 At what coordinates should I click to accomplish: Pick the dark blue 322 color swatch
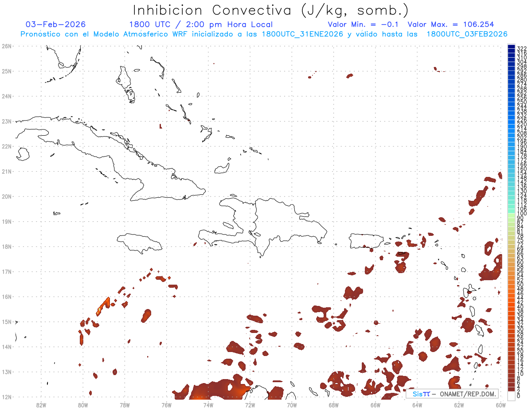[x=511, y=47]
